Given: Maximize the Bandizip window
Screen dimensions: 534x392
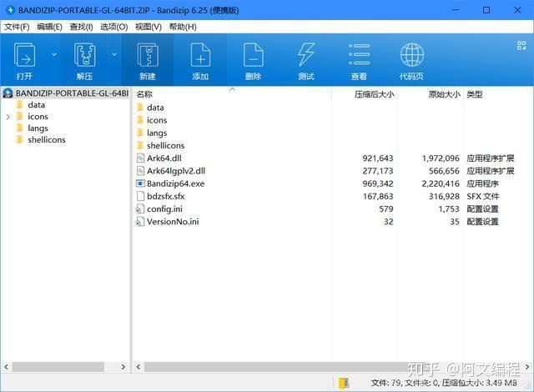Looking at the screenshot, I should click(x=486, y=10).
